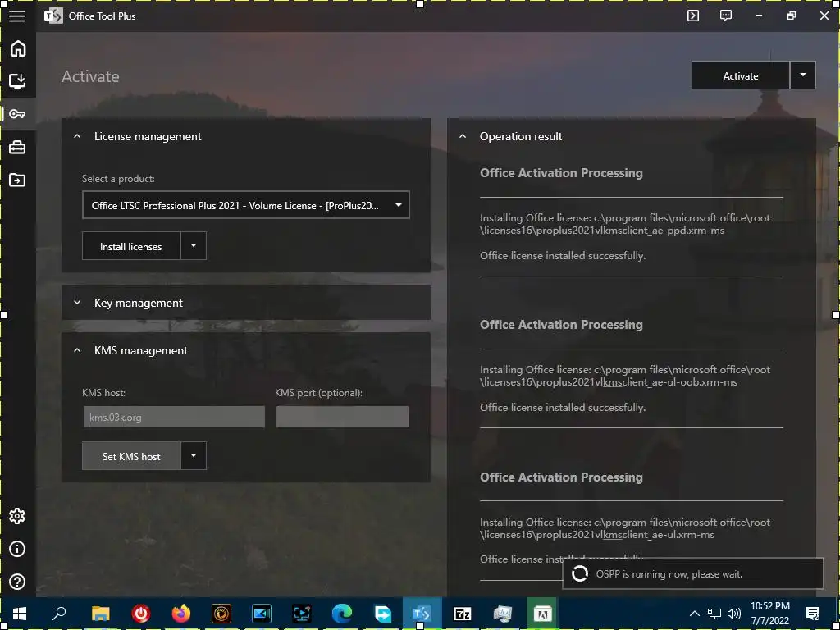Viewport: 840px width, 630px height.
Task: Click the KMS port optional field
Action: coord(342,417)
